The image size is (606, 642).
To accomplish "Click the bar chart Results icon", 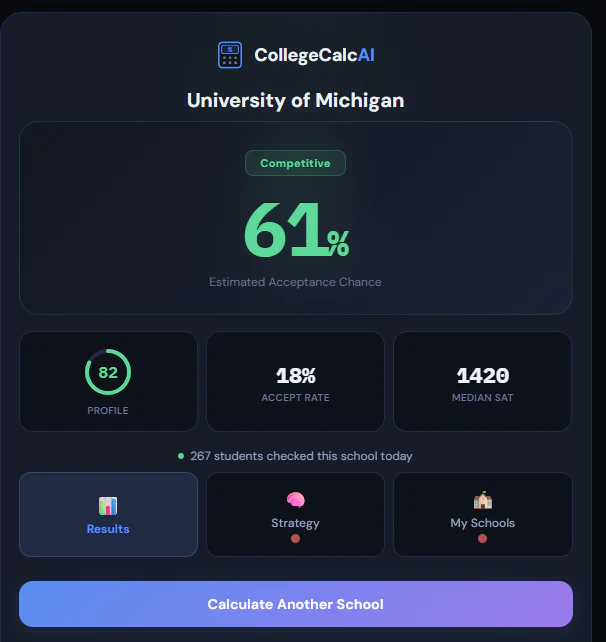I will [108, 506].
